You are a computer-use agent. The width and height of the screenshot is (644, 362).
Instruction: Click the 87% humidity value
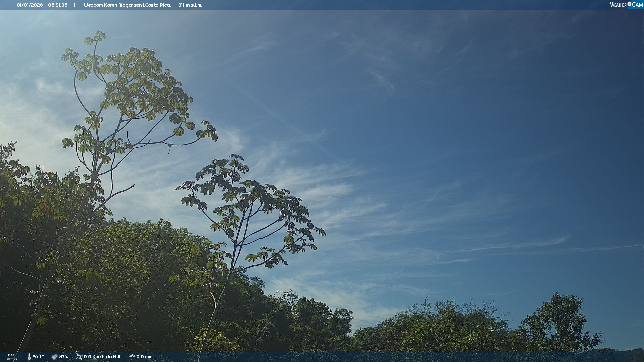64,357
